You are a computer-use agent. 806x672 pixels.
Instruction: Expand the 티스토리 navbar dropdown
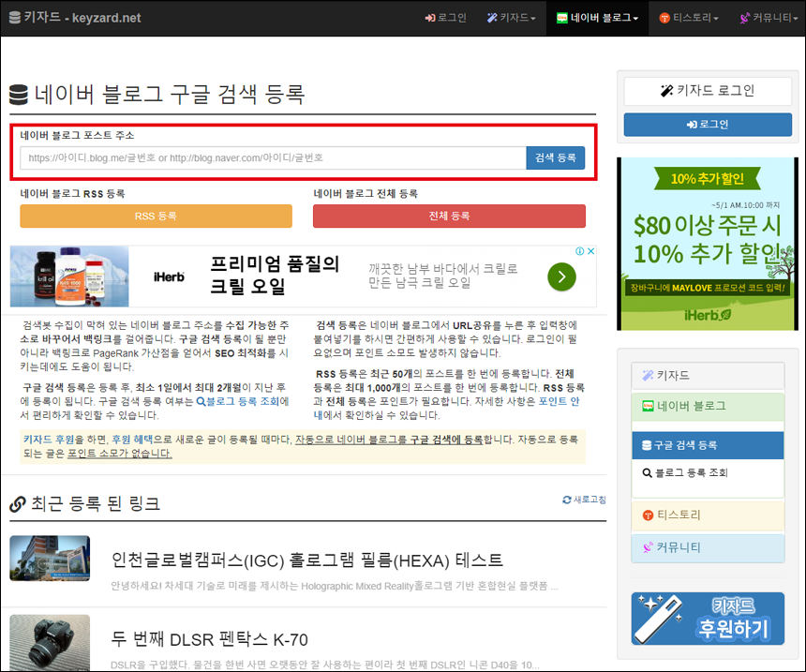pyautogui.click(x=689, y=18)
